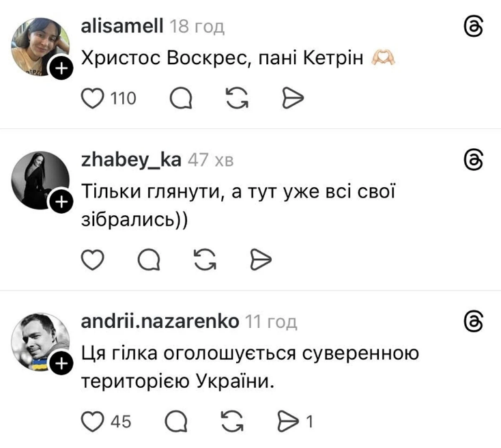Viewport: 501px width, 448px height.
Task: Open Threads logo beside zhabey_ka's comment
Action: [x=473, y=160]
